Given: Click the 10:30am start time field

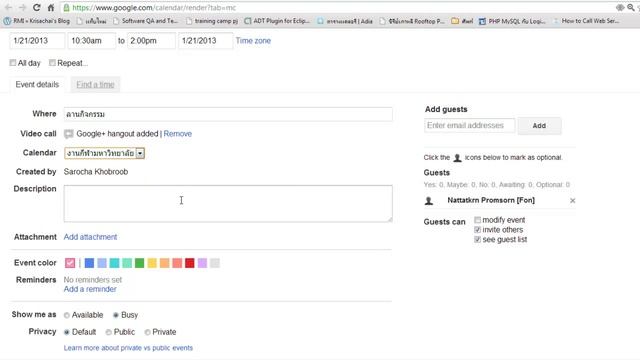Looking at the screenshot, I should click(x=91, y=41).
